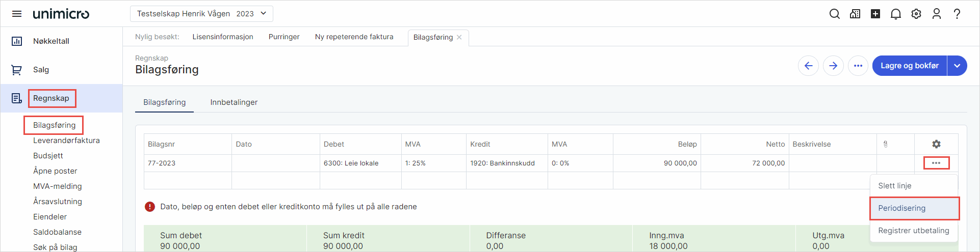Open the user profile icon
The width and height of the screenshot is (980, 252).
[x=937, y=14]
